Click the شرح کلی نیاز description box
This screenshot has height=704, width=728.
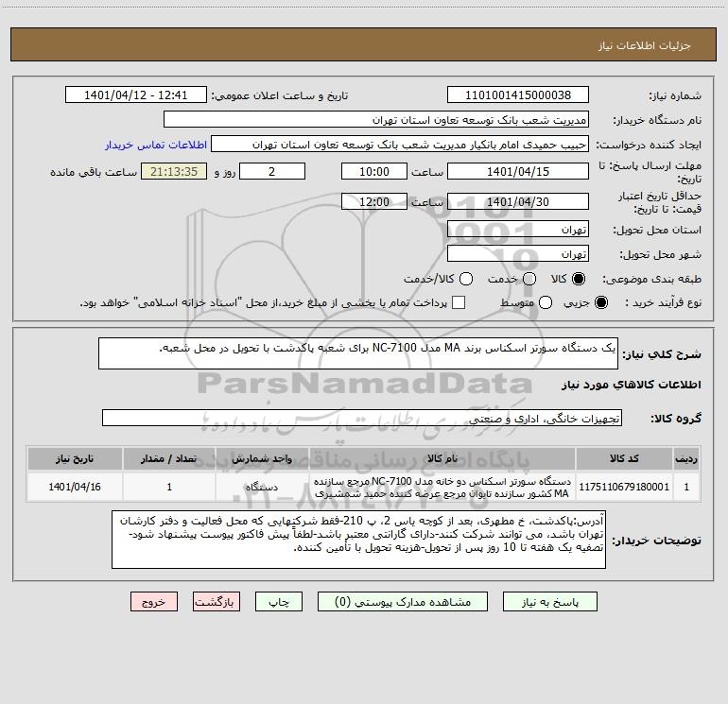coord(358,353)
